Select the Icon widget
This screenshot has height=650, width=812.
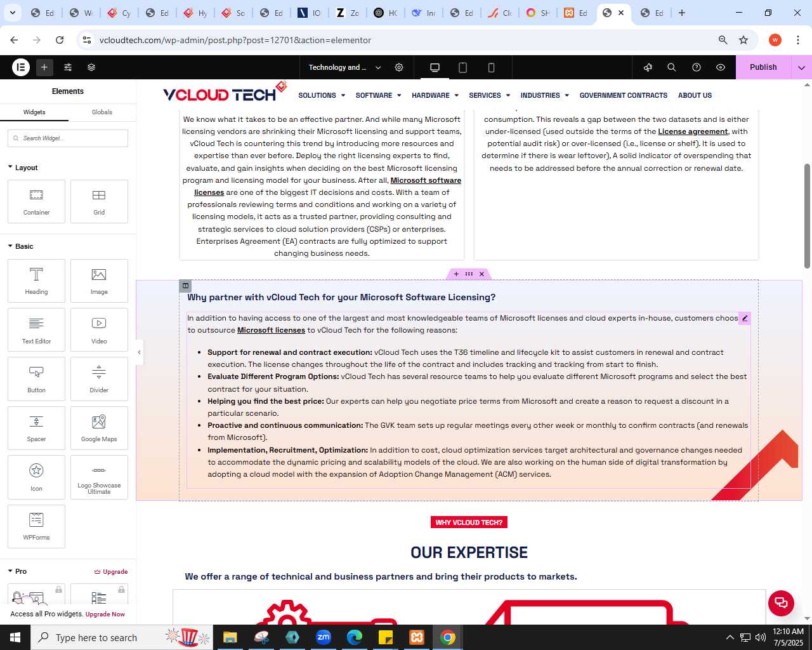pyautogui.click(x=36, y=477)
